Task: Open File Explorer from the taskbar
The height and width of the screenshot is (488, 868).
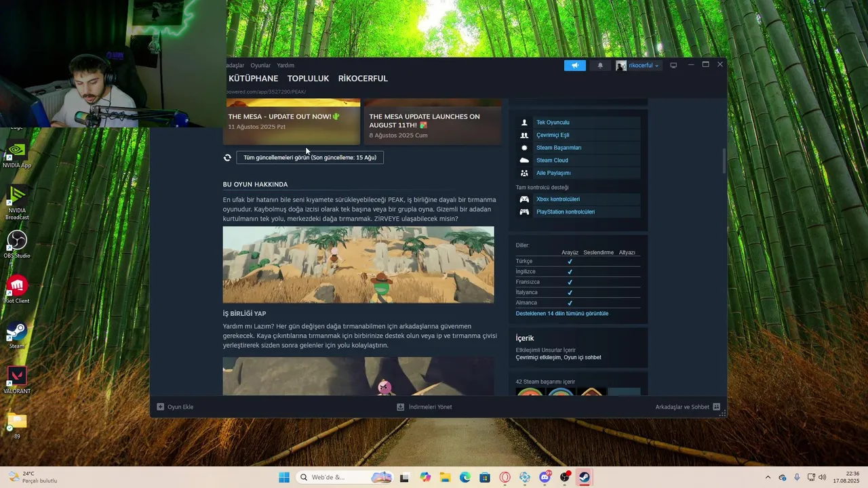Action: (445, 477)
